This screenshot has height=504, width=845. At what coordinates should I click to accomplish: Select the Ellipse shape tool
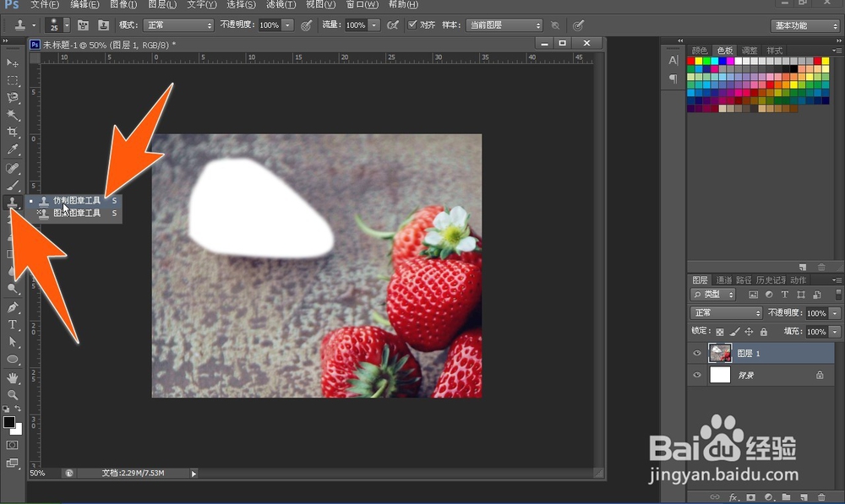click(x=13, y=359)
